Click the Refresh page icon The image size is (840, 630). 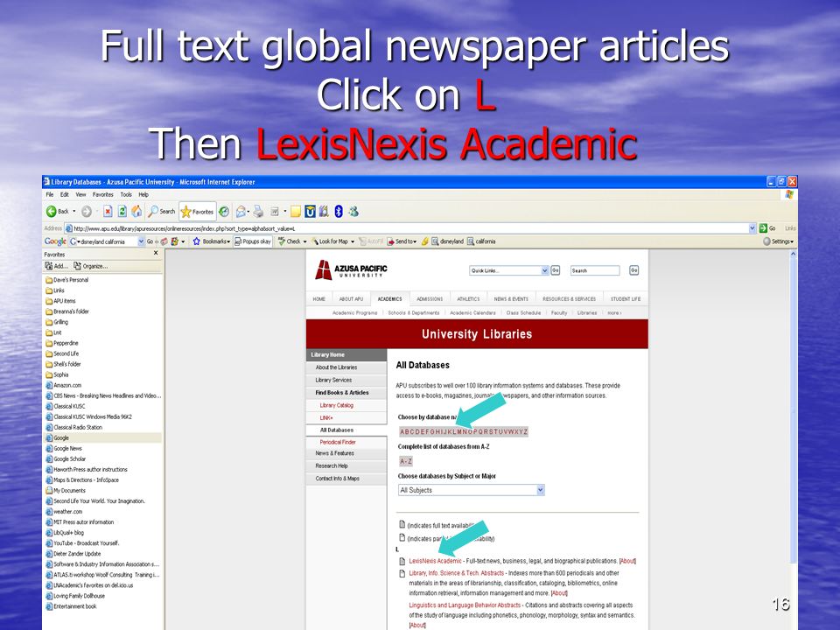point(122,212)
